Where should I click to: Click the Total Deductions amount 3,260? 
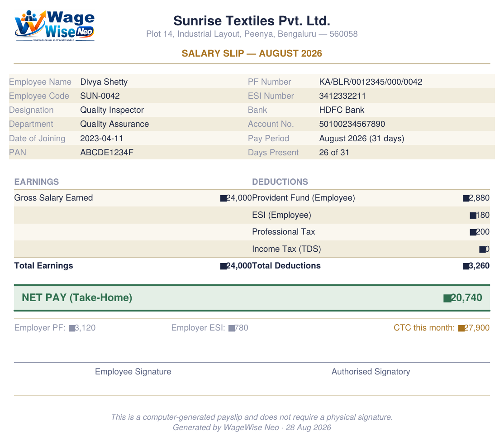pos(476,266)
